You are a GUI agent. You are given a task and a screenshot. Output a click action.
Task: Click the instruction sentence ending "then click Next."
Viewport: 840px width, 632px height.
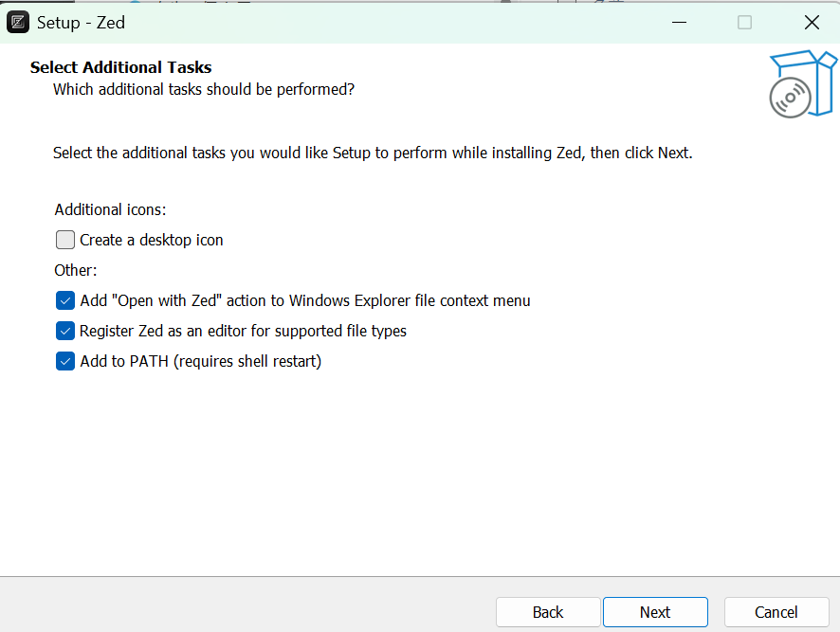(x=373, y=153)
